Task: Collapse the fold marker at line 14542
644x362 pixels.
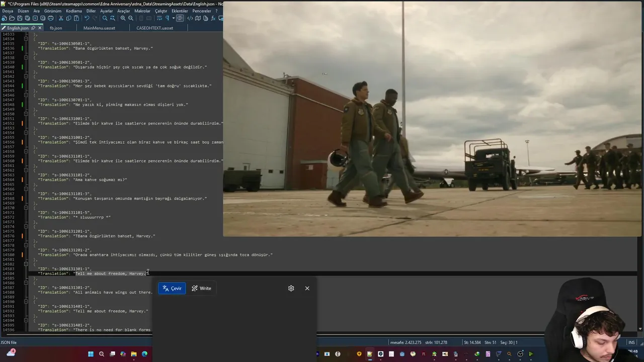Action: pos(26,76)
